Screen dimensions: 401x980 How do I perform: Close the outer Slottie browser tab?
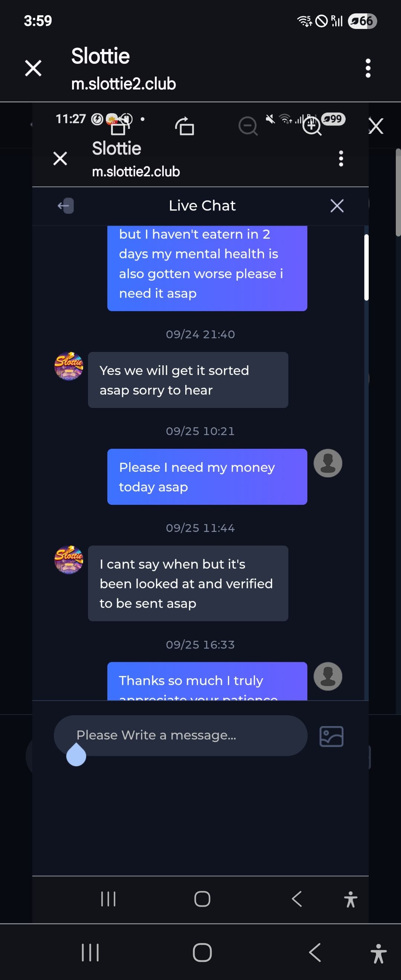33,68
